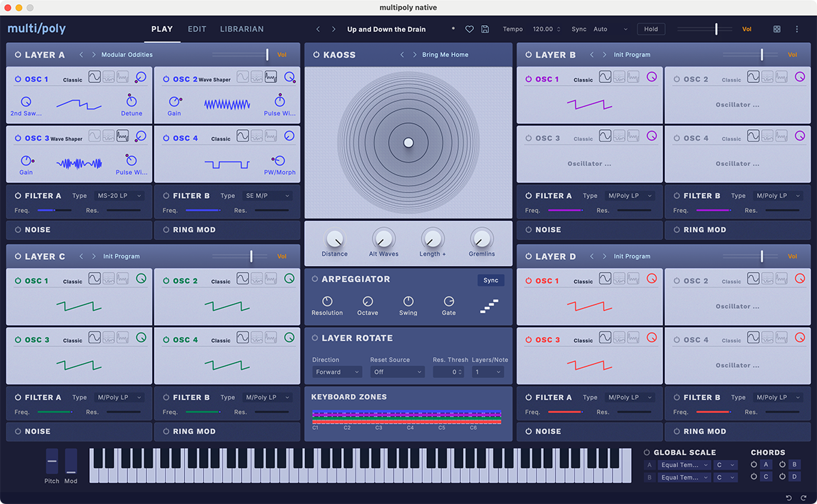Select the Classic waveform icon on Layer A OSC 1
This screenshot has width=817, height=504.
click(94, 77)
